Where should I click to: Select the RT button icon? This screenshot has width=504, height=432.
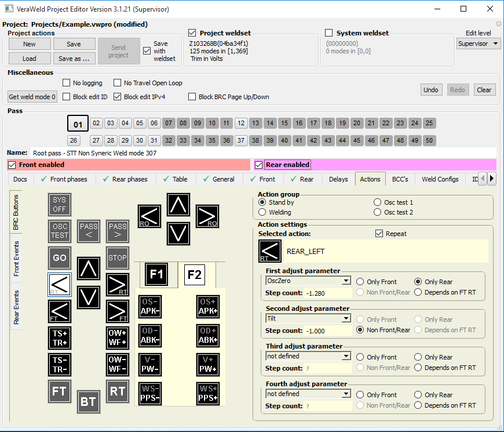click(x=118, y=391)
